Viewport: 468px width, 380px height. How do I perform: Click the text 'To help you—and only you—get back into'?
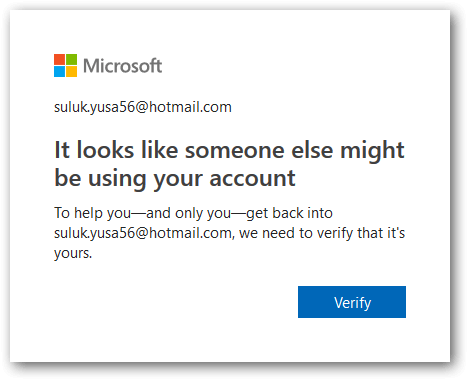(x=193, y=213)
